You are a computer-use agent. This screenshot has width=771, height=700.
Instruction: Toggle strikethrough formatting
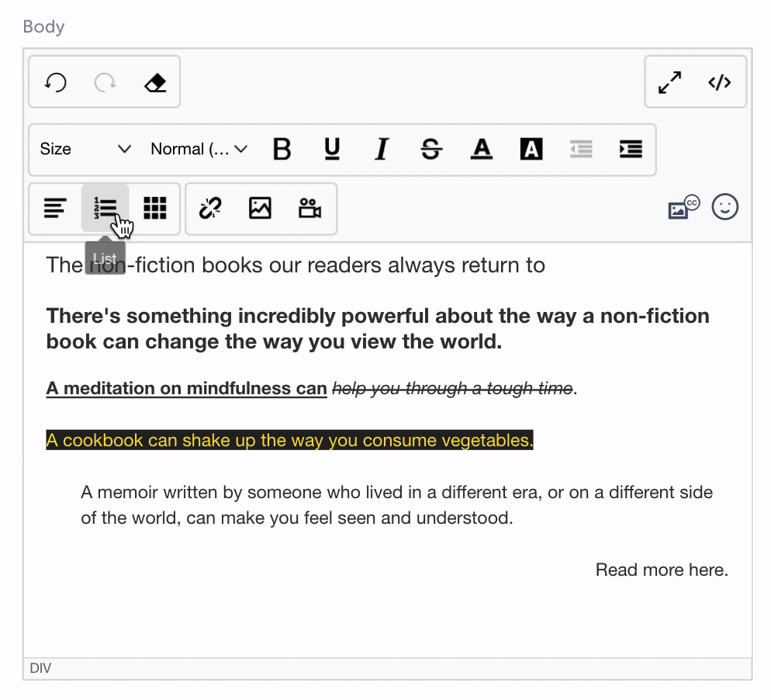(x=432, y=149)
